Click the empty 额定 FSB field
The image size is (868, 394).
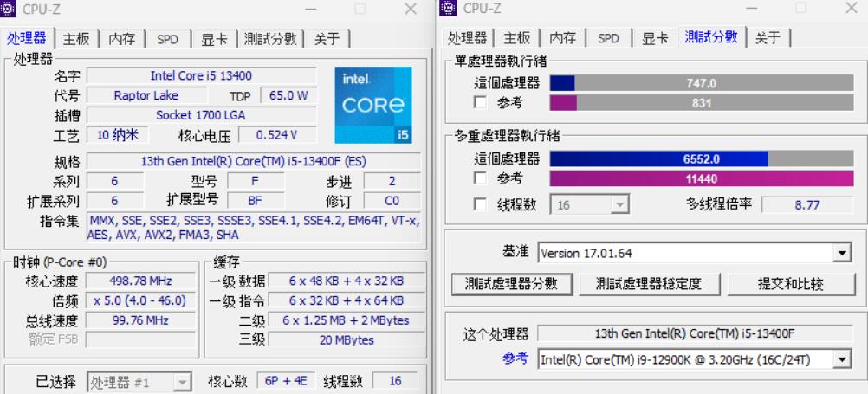pos(140,339)
